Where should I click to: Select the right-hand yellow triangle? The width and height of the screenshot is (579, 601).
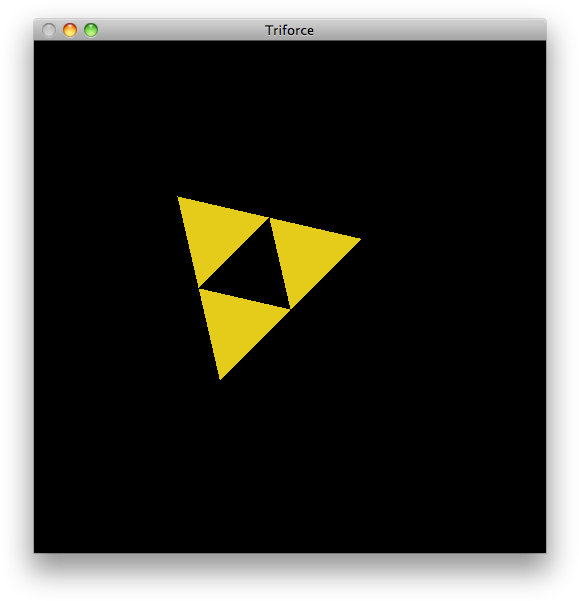pos(307,255)
